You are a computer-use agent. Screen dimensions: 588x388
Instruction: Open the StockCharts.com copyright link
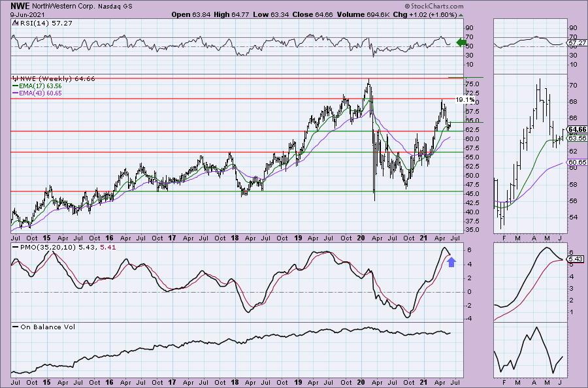(434, 7)
